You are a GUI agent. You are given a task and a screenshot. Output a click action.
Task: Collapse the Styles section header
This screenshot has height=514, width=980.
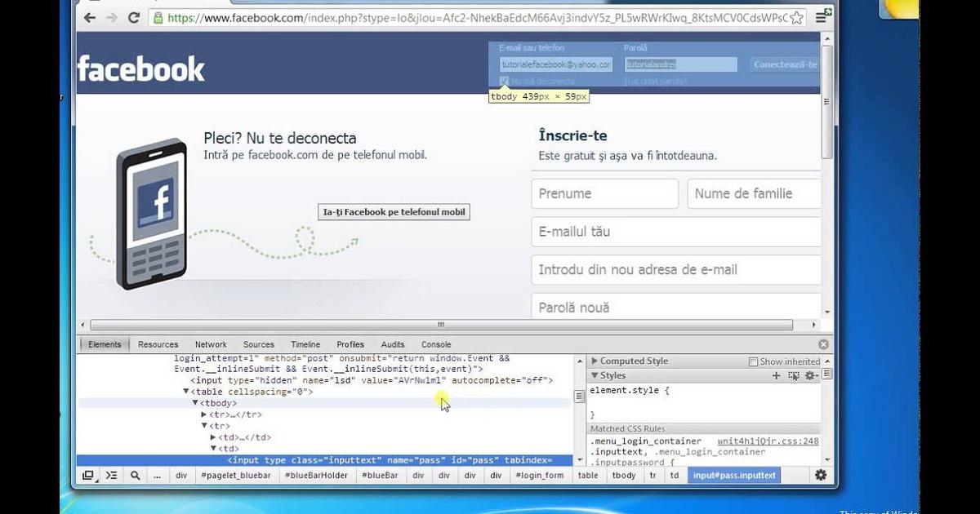point(595,375)
